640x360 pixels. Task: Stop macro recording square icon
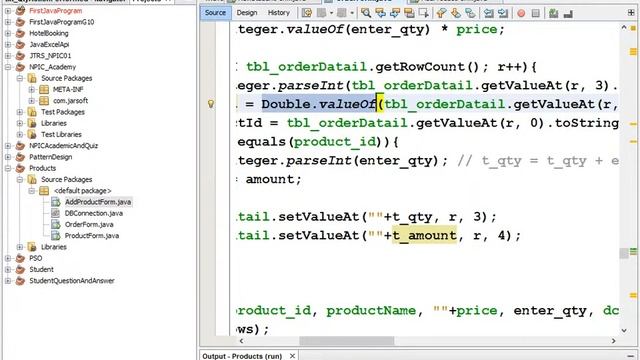click(536, 13)
